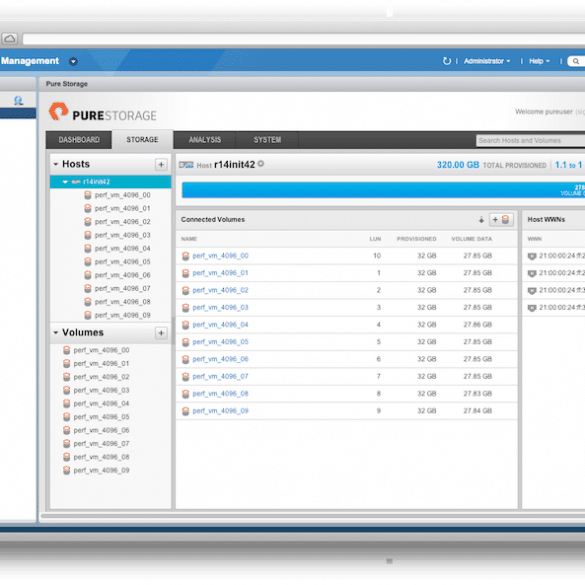Click volume icon of perf_vm_4096_04 in Volumes list
This screenshot has height=585, width=585.
pyautogui.click(x=66, y=404)
